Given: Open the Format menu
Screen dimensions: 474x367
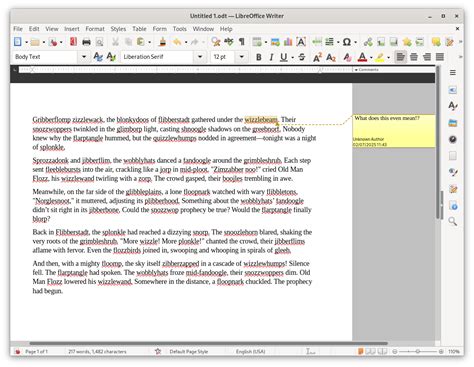Looking at the screenshot, I should click(x=95, y=29).
